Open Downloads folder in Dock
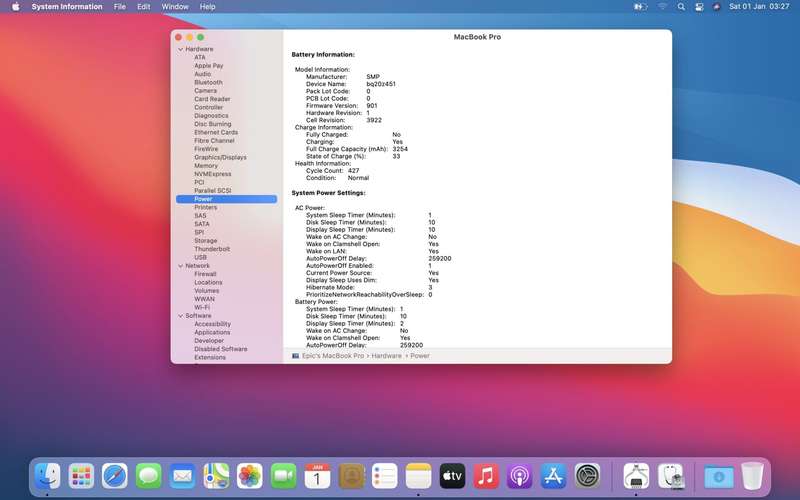The image size is (800, 500). (718, 477)
